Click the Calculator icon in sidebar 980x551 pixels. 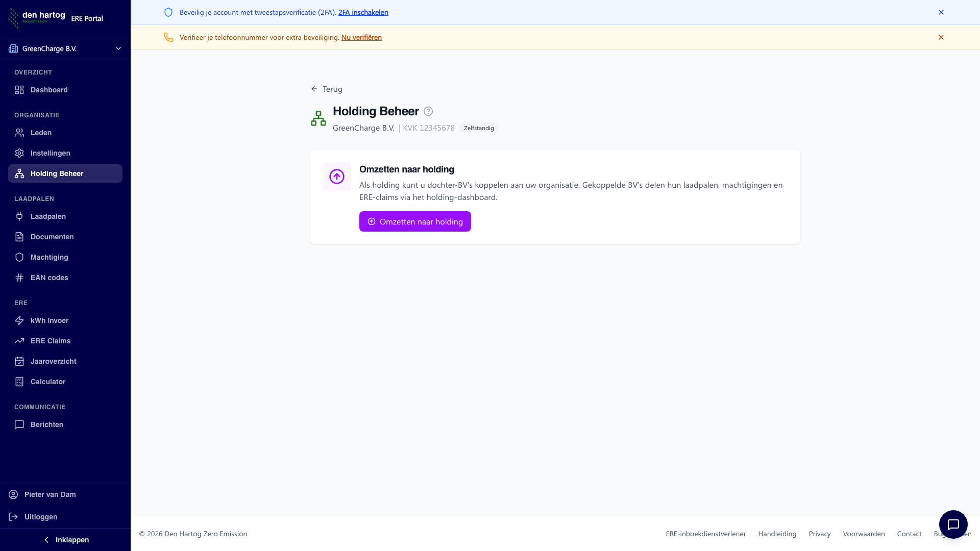[x=19, y=382]
